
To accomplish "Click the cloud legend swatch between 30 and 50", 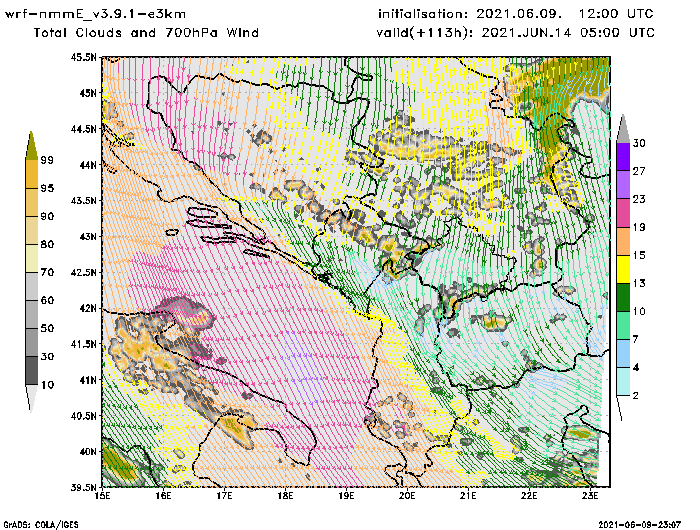I will (32, 342).
